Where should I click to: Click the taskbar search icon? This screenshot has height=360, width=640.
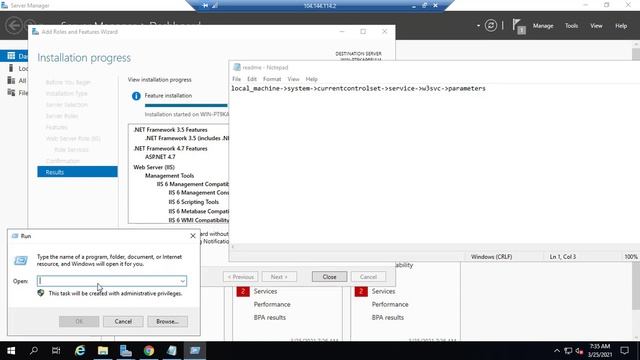(x=34, y=351)
